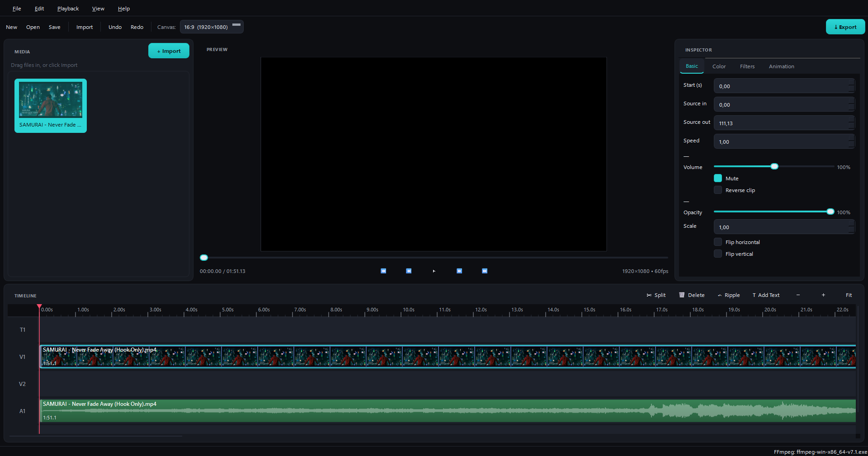Click the preview scrubber handle
Image resolution: width=868 pixels, height=456 pixels.
click(204, 258)
